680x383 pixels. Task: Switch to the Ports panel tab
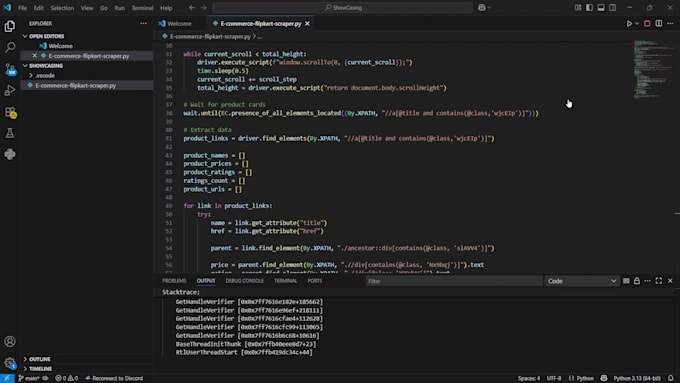(x=314, y=281)
